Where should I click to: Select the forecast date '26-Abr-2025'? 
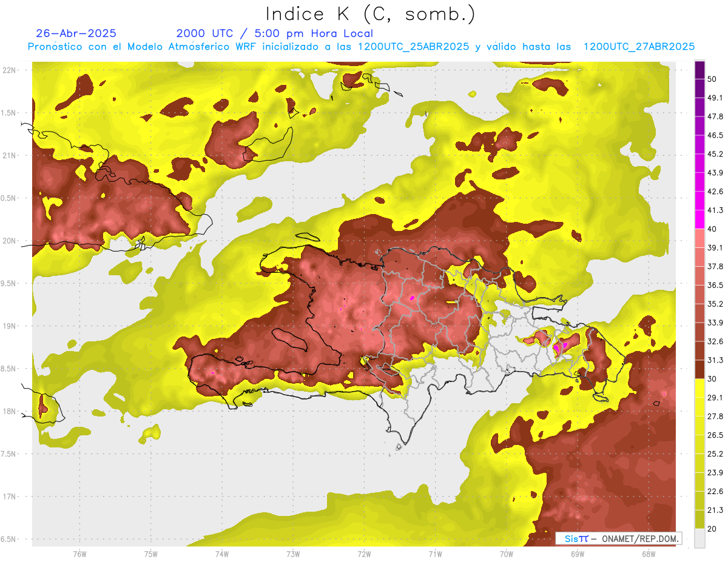pos(76,33)
